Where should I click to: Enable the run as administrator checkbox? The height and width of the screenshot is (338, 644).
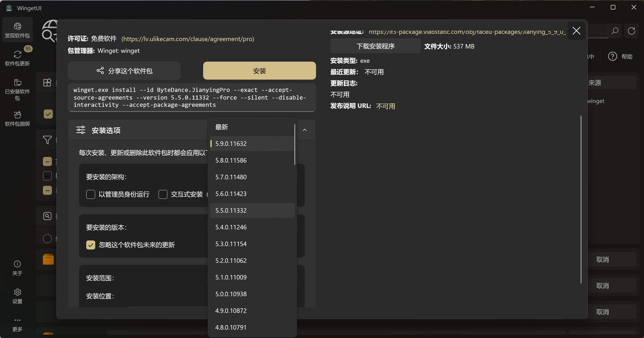tap(91, 194)
